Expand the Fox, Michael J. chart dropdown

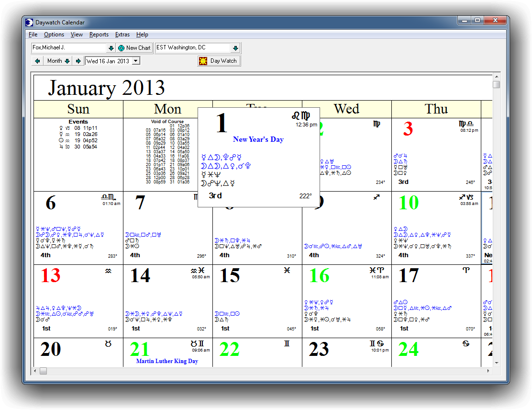point(111,48)
